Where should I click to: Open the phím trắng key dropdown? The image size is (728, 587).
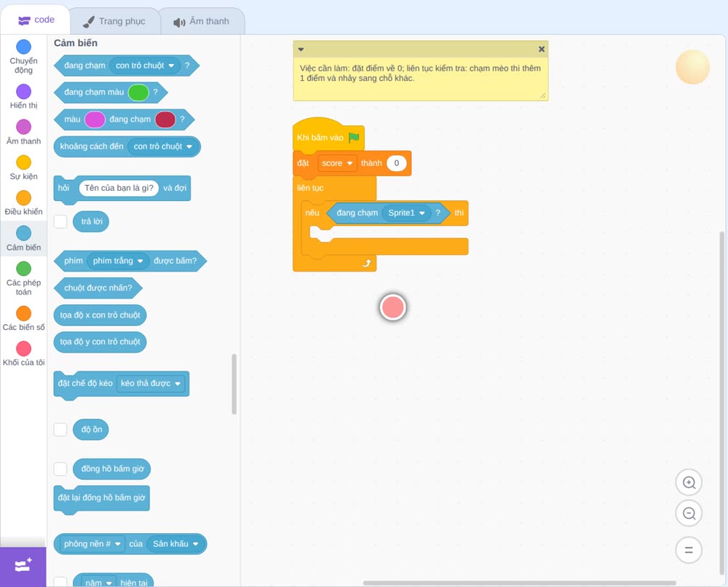118,261
